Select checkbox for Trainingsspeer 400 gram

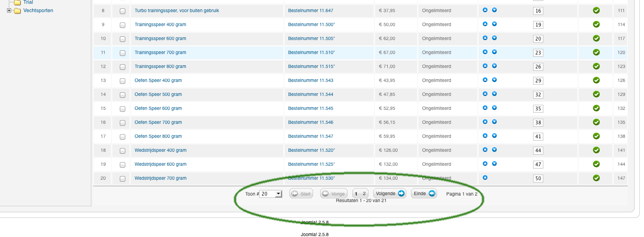click(123, 25)
